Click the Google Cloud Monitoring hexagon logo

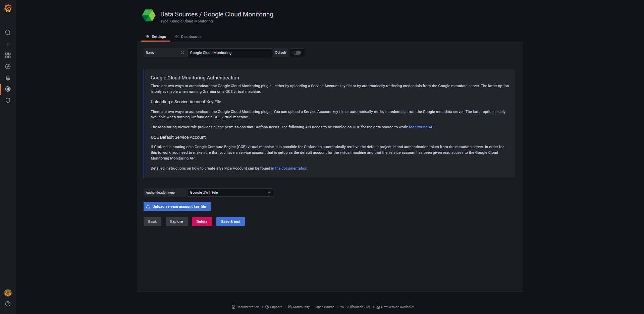click(149, 15)
